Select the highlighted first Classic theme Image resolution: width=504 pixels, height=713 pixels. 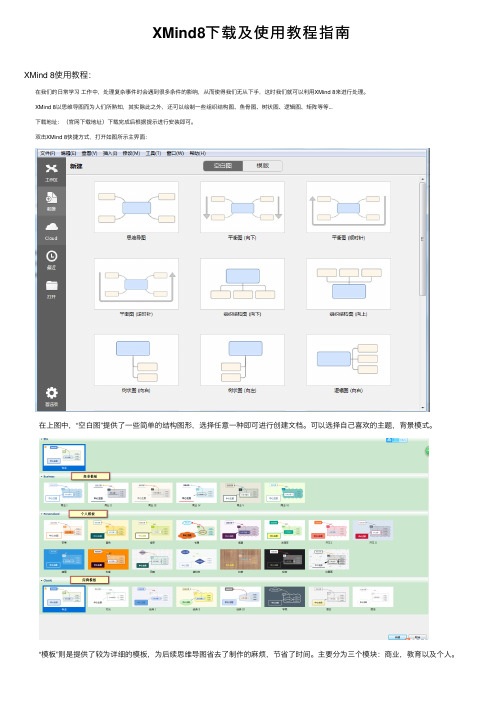coord(64,598)
